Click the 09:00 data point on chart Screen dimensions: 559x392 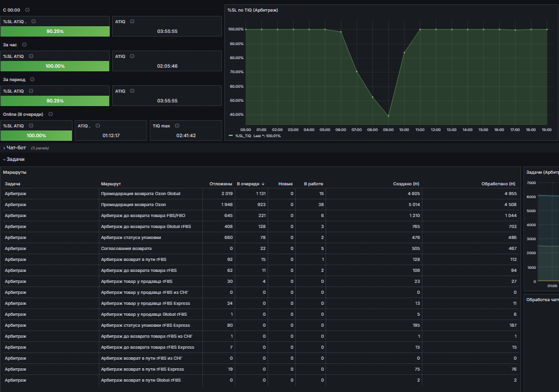pyautogui.click(x=388, y=116)
